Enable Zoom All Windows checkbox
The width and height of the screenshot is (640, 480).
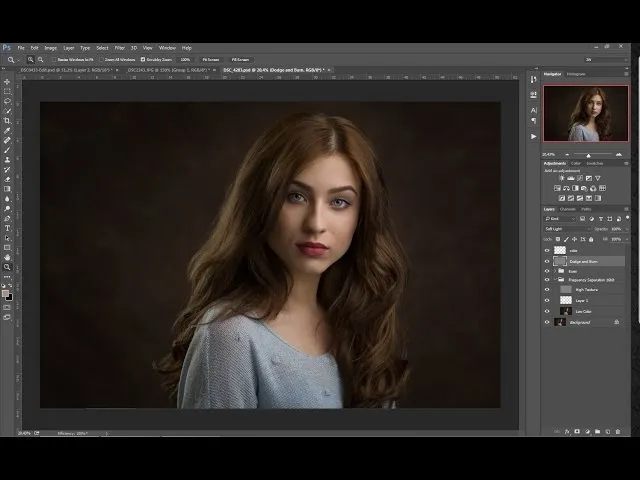(101, 60)
